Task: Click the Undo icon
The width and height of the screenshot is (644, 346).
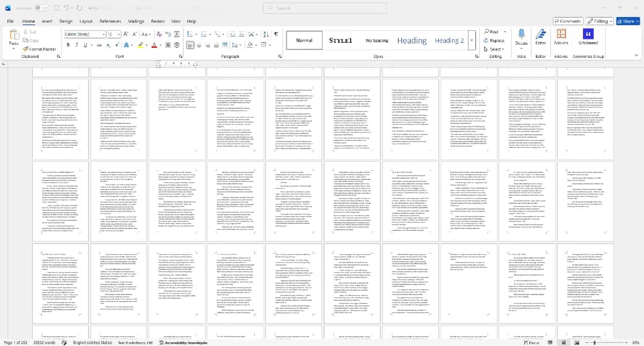Action: [x=66, y=8]
